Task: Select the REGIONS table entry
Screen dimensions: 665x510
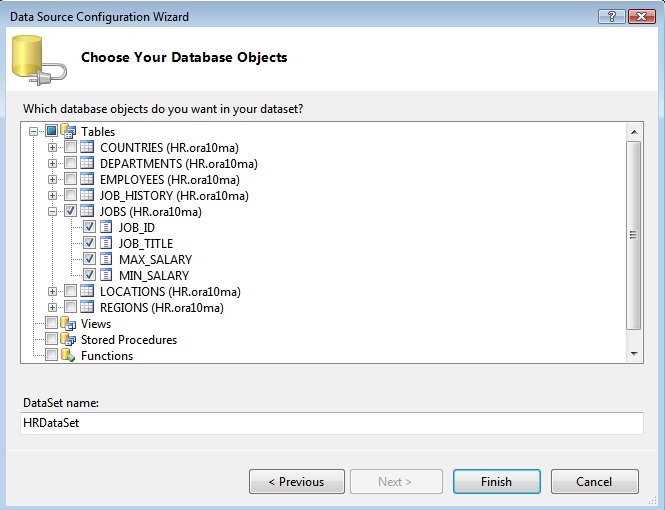Action: tap(161, 308)
